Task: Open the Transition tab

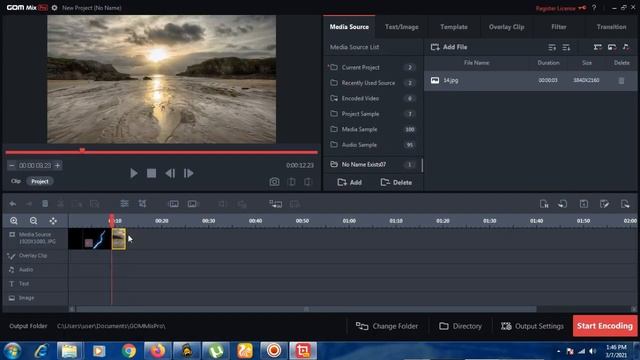Action: click(611, 27)
